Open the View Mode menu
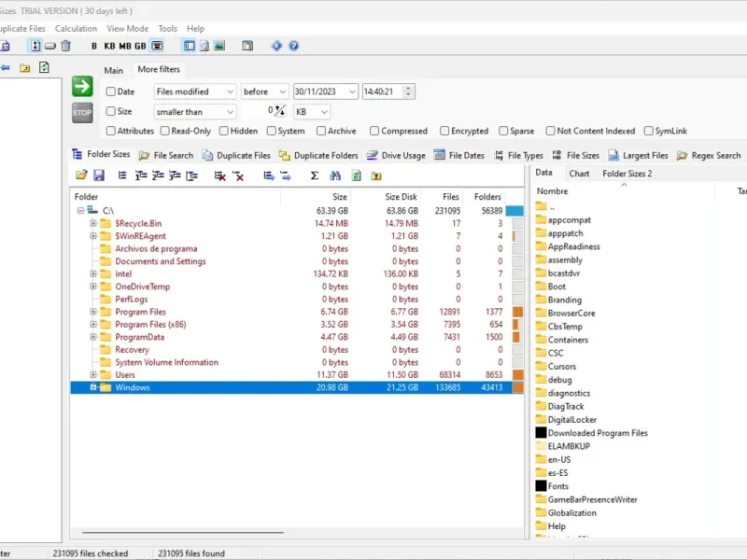The width and height of the screenshot is (747, 560). pos(127,29)
